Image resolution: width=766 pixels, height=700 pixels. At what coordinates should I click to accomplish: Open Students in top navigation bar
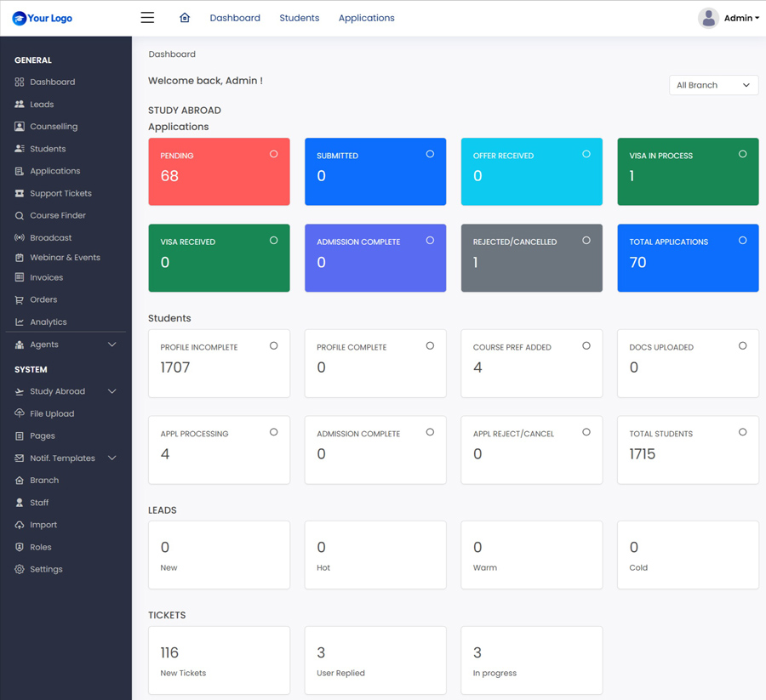[x=299, y=18]
